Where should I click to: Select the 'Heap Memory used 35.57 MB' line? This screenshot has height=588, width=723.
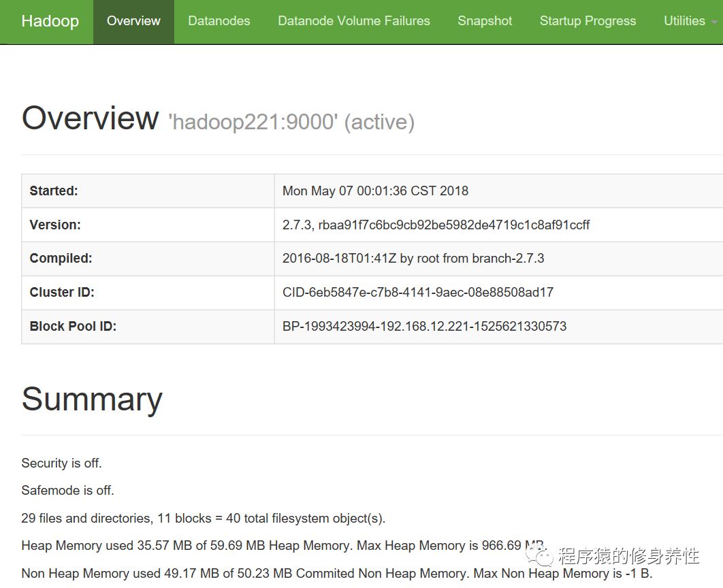tap(283, 546)
